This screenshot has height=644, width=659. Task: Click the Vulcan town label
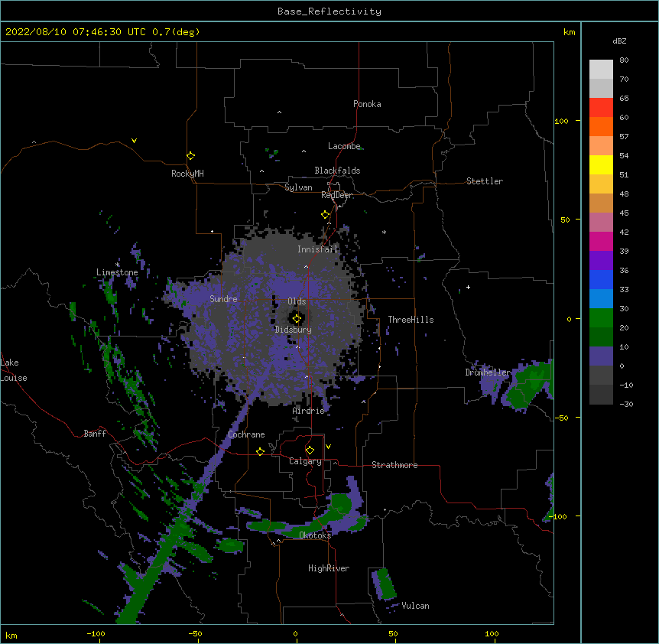[x=415, y=606]
